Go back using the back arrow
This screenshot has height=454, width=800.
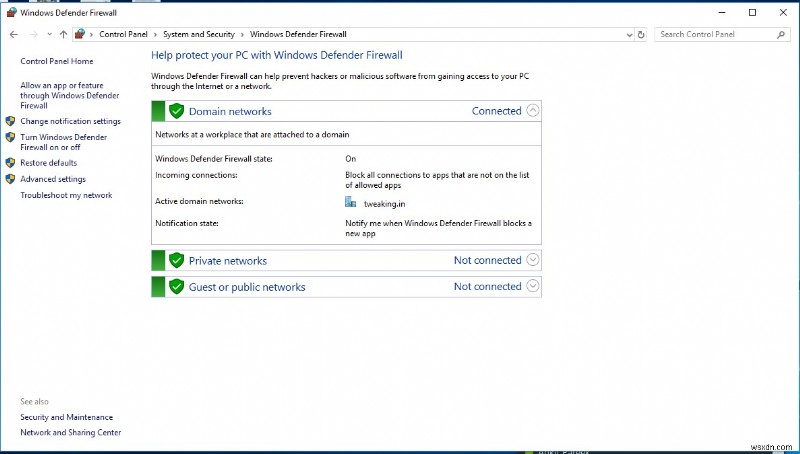[14, 34]
